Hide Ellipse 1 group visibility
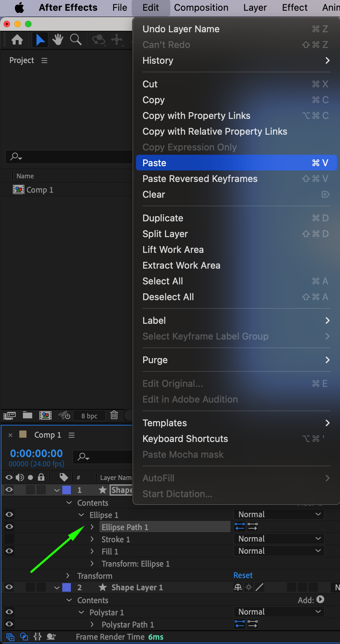340x644 pixels. point(9,514)
